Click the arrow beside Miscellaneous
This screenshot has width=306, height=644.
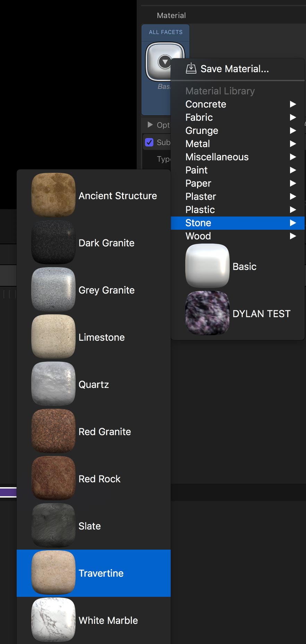click(293, 157)
